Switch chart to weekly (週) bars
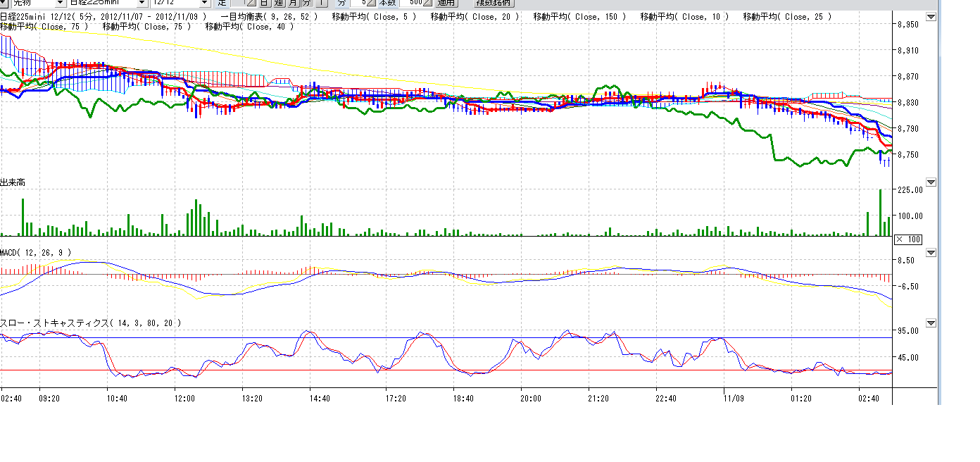The image size is (980, 462). coord(278,3)
